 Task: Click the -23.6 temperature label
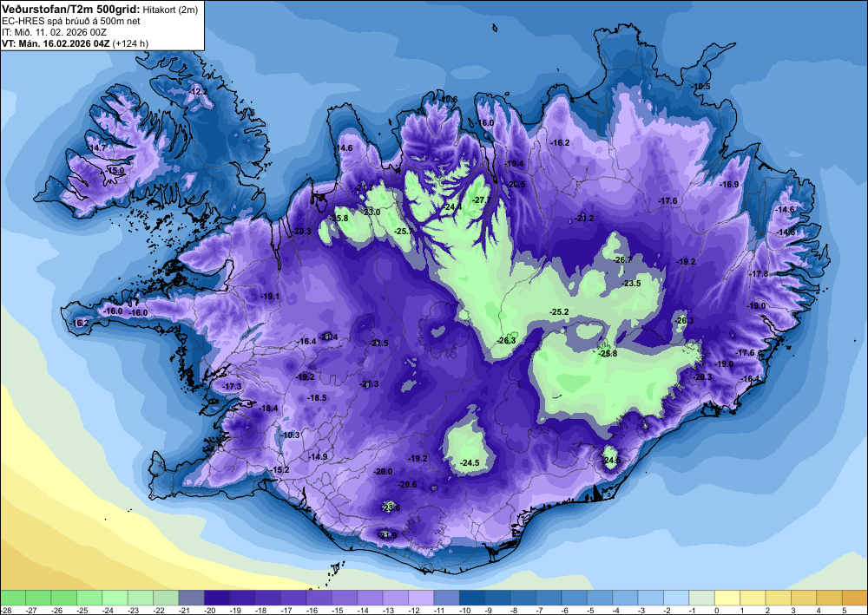(391, 508)
